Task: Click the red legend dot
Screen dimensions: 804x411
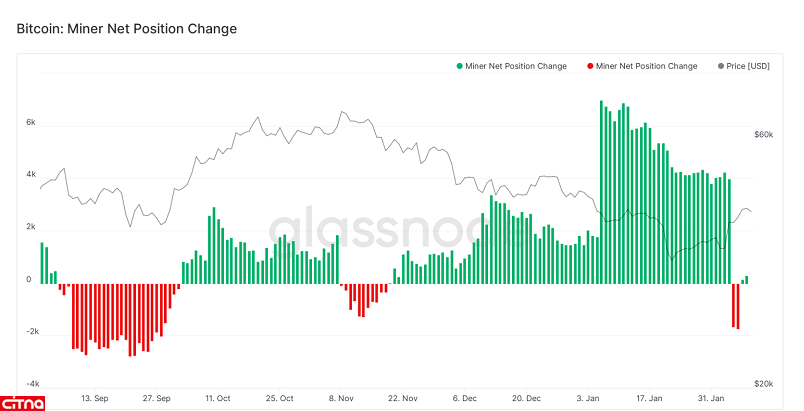Action: (587, 66)
